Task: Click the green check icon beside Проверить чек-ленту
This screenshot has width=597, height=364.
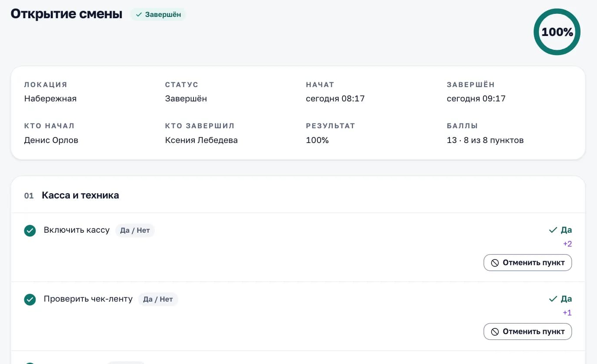Action: tap(30, 299)
